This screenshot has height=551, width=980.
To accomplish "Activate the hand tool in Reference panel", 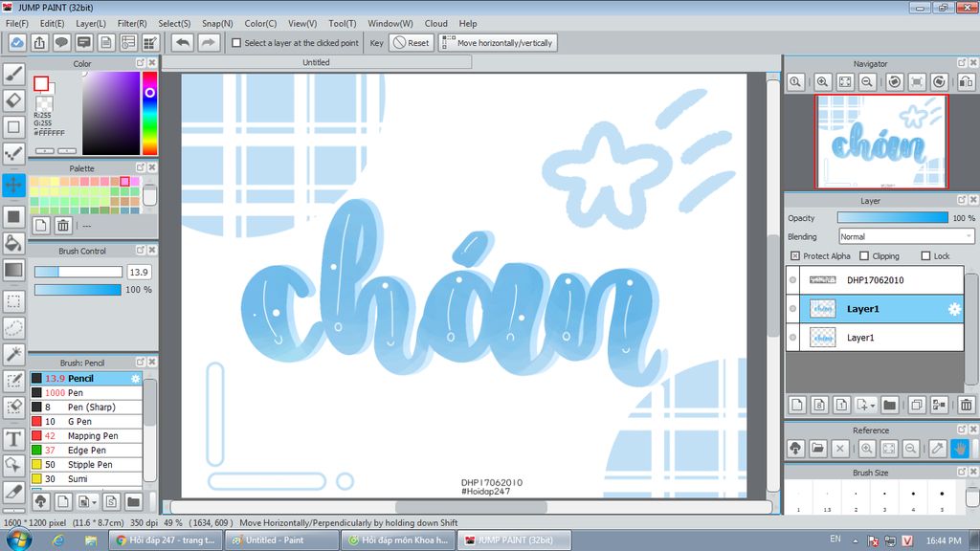I will click(960, 448).
